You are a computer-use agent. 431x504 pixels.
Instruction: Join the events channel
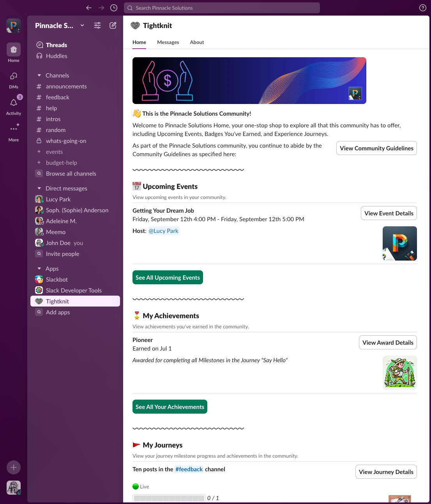click(75, 152)
